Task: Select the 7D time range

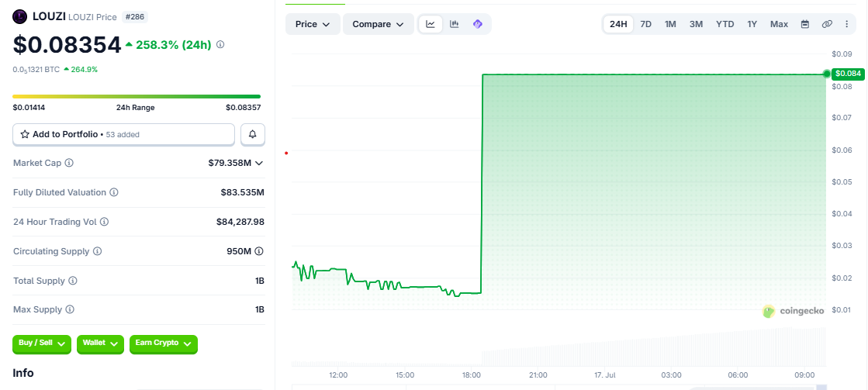Action: (645, 24)
